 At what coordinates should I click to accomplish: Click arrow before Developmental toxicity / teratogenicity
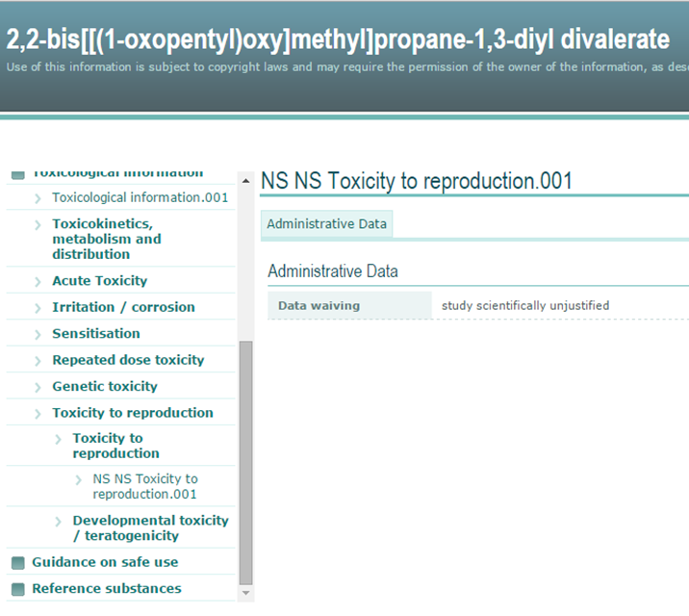(x=58, y=521)
